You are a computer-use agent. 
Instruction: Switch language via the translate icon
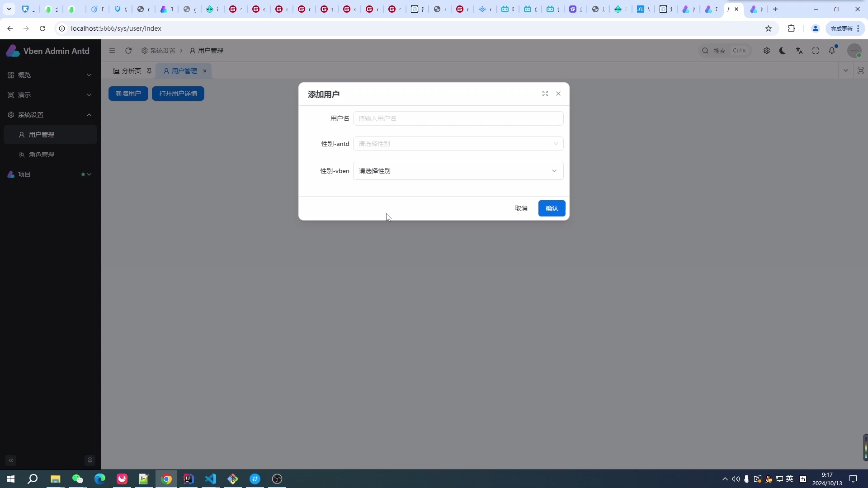[x=799, y=51]
